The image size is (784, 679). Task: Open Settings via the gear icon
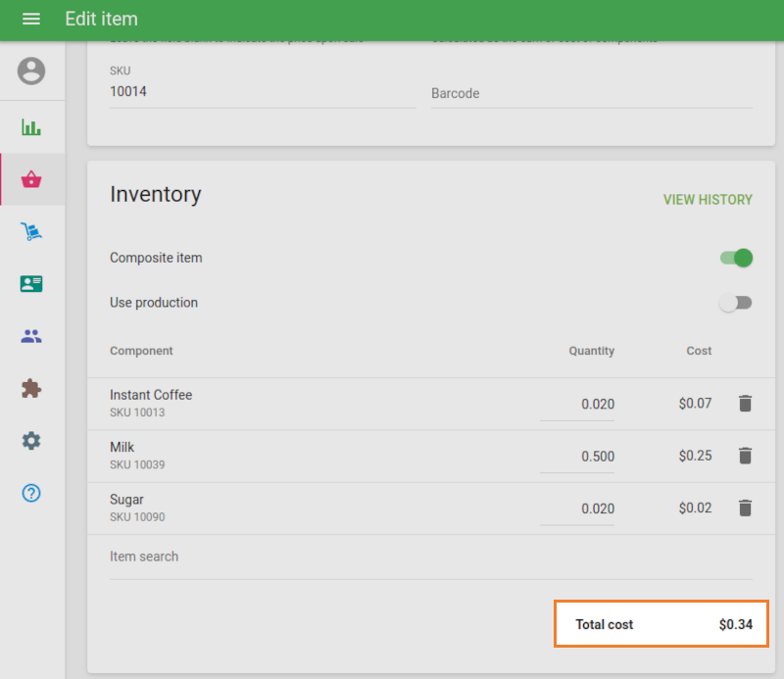click(x=30, y=441)
